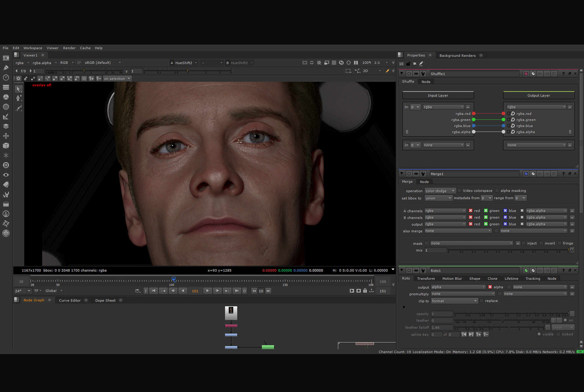This screenshot has height=392, width=584.
Task: Open the Furnace plugins flame icon
Action: pyautogui.click(x=6, y=214)
